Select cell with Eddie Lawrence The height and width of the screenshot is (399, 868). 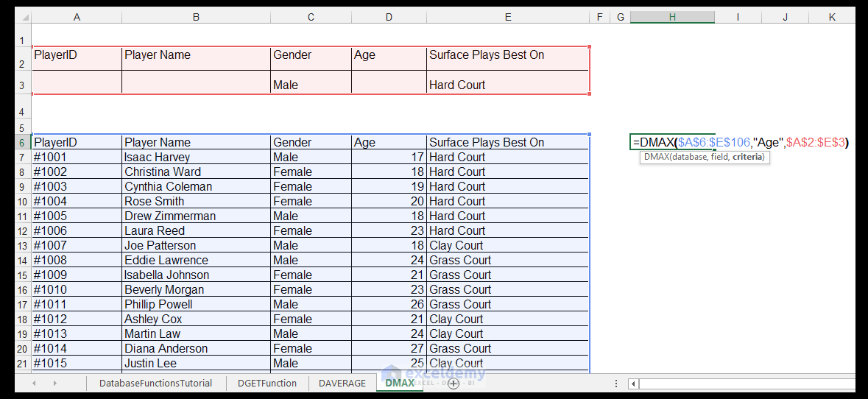tap(196, 260)
